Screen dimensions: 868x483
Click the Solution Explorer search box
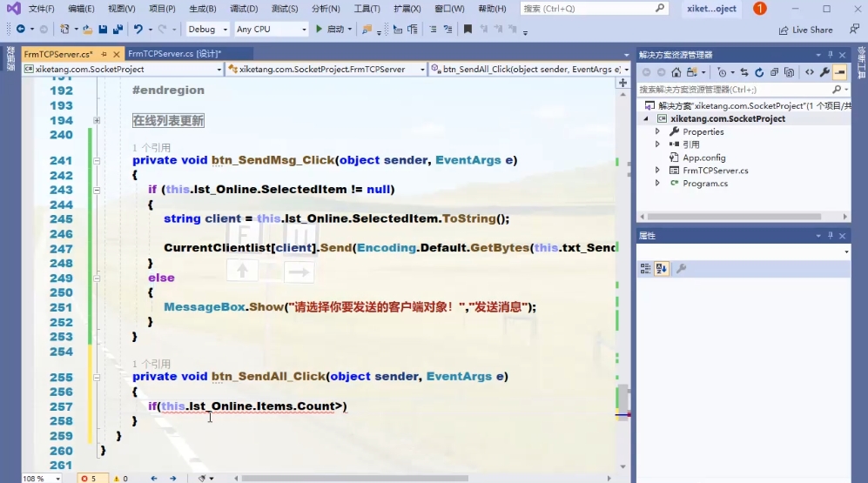coord(734,89)
